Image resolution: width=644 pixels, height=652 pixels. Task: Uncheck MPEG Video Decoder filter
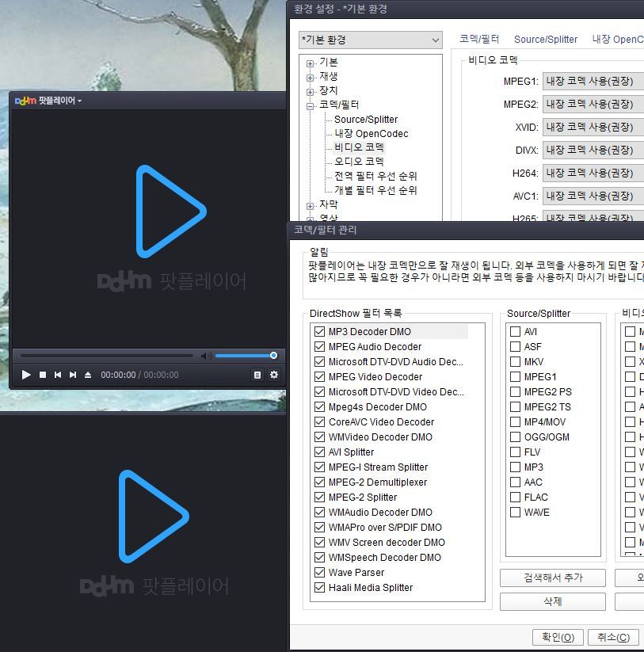point(319,377)
